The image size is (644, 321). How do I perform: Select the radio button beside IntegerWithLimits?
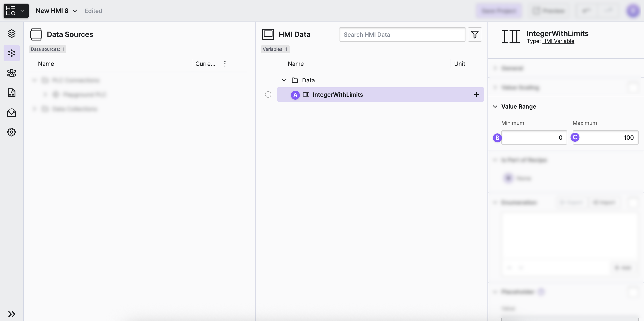268,94
